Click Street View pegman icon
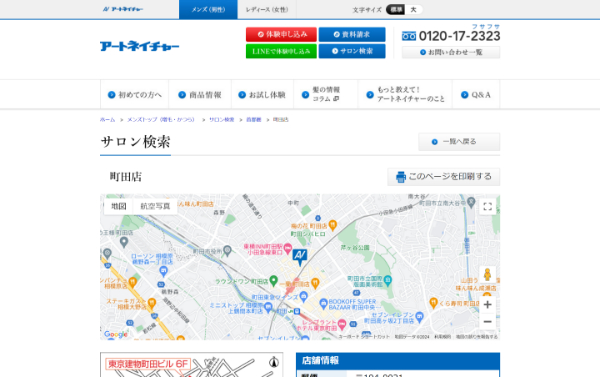The image size is (600, 377). (488, 275)
